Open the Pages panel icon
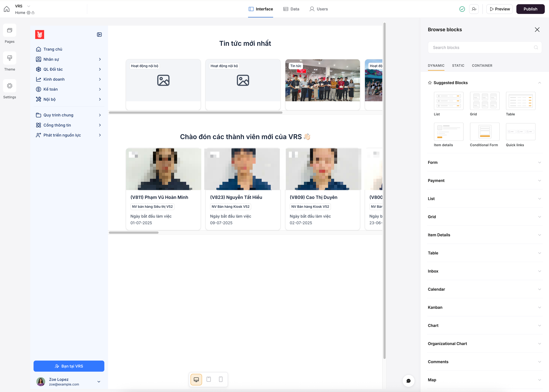 click(x=10, y=30)
